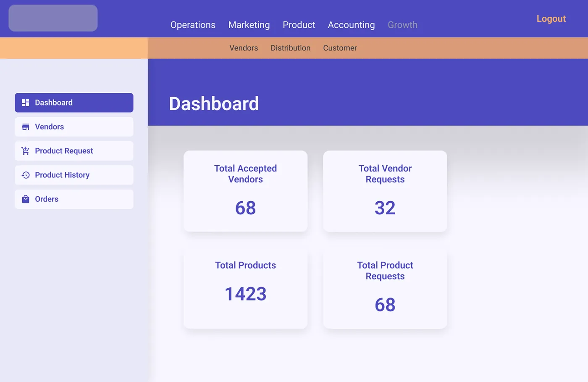The image size is (588, 382).
Task: Click the logo placeholder in the header
Action: (x=53, y=18)
